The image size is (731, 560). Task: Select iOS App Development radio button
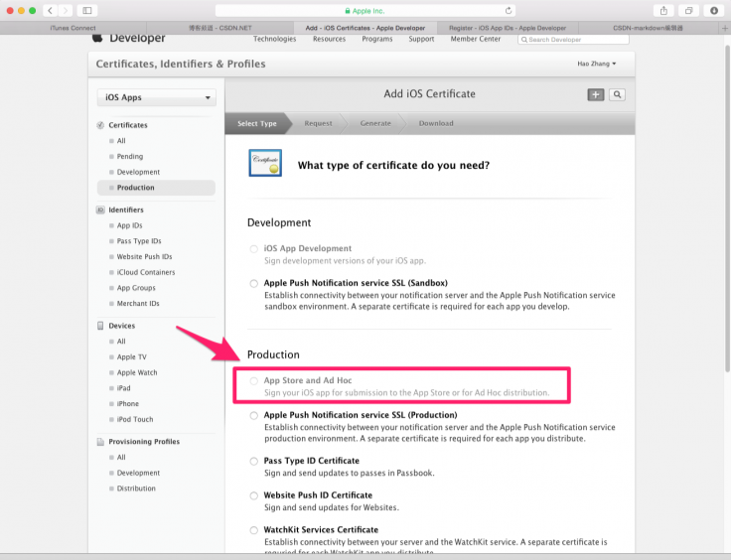[x=253, y=249]
